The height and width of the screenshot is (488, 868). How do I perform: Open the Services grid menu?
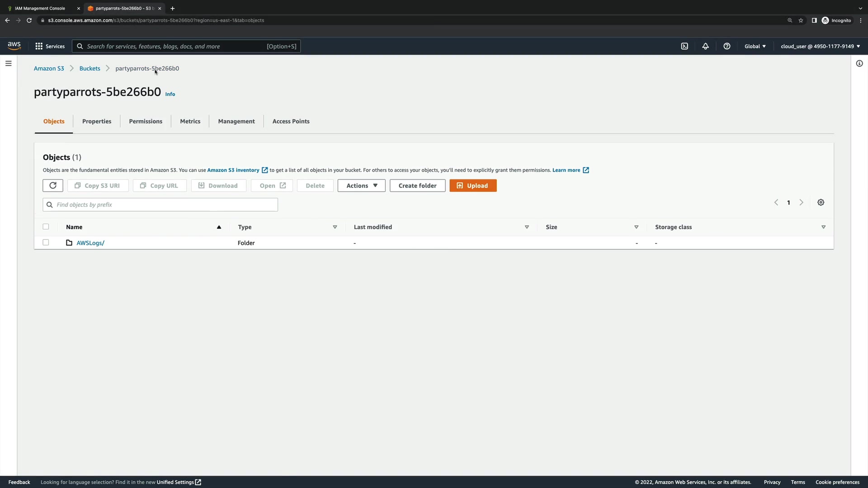(x=50, y=46)
